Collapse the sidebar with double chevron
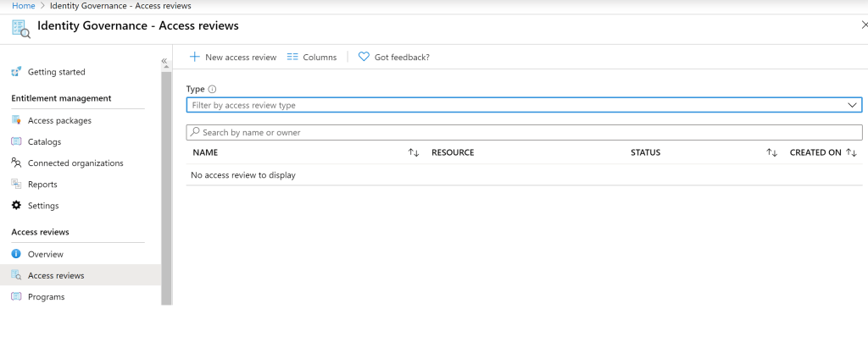The image size is (868, 364). (x=164, y=61)
